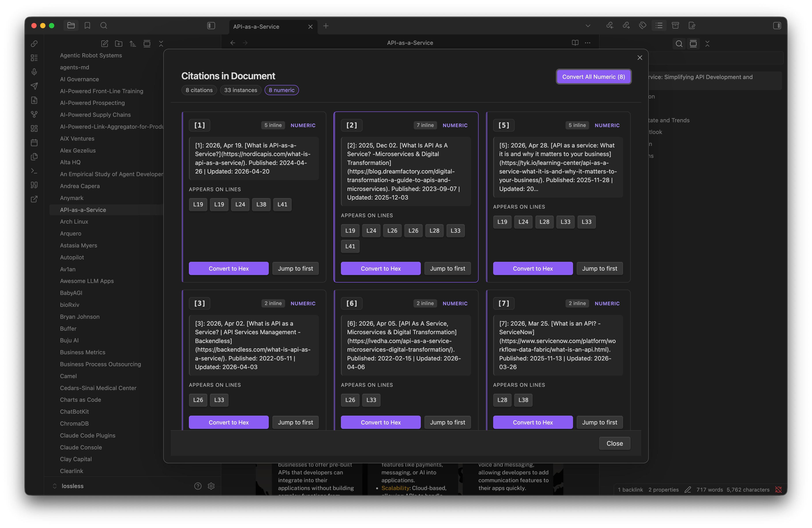Select the '8 numeric' filter pill
Viewport: 812px width, 528px height.
pos(282,90)
